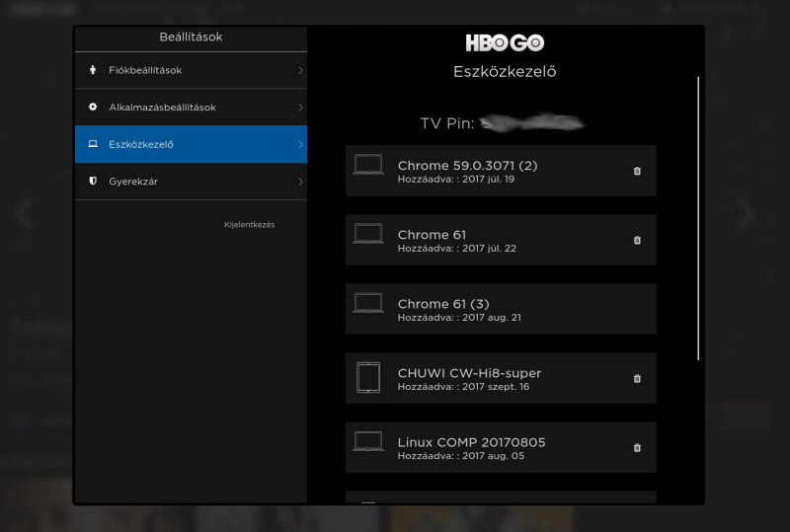Delete the Chrome 59.0.3071 (2) device

pos(637,171)
